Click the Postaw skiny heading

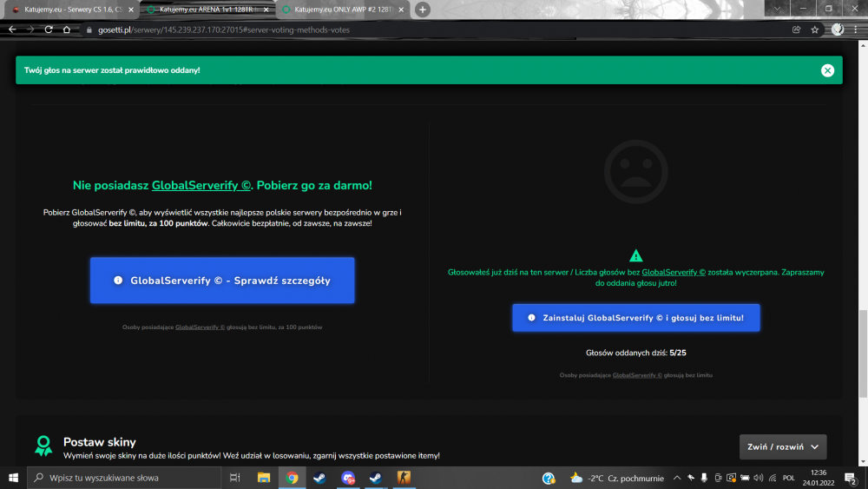pos(100,442)
